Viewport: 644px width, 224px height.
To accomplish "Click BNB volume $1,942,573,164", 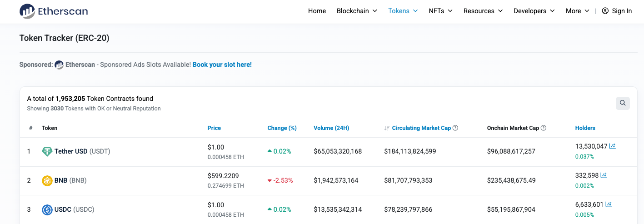I will click(x=336, y=180).
